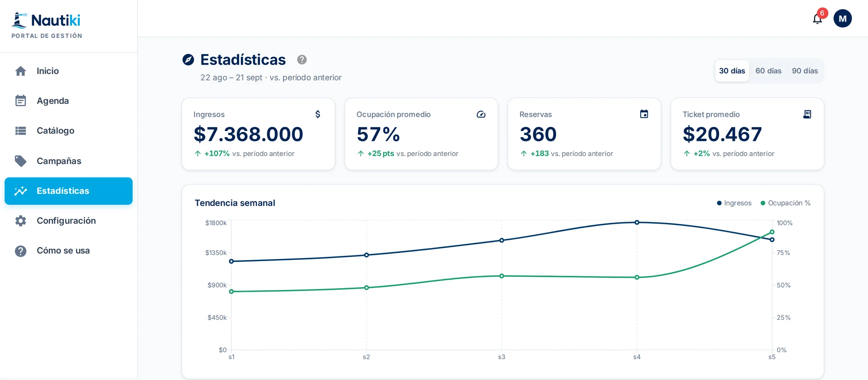
Task: Click the Inicio home icon
Action: 20,71
